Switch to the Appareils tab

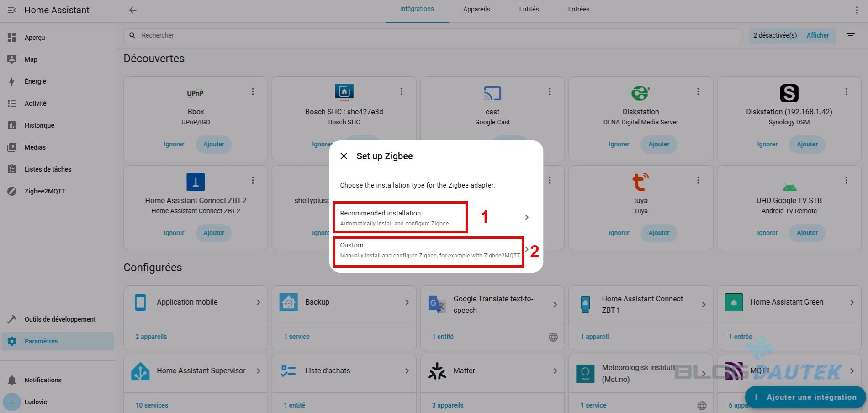[x=476, y=9]
